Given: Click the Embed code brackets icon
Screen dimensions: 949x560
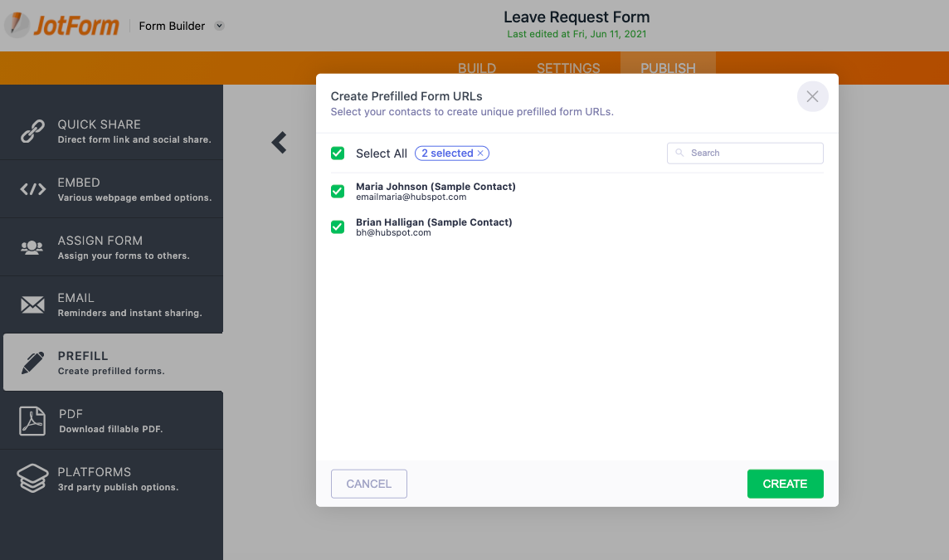Looking at the screenshot, I should coord(32,189).
